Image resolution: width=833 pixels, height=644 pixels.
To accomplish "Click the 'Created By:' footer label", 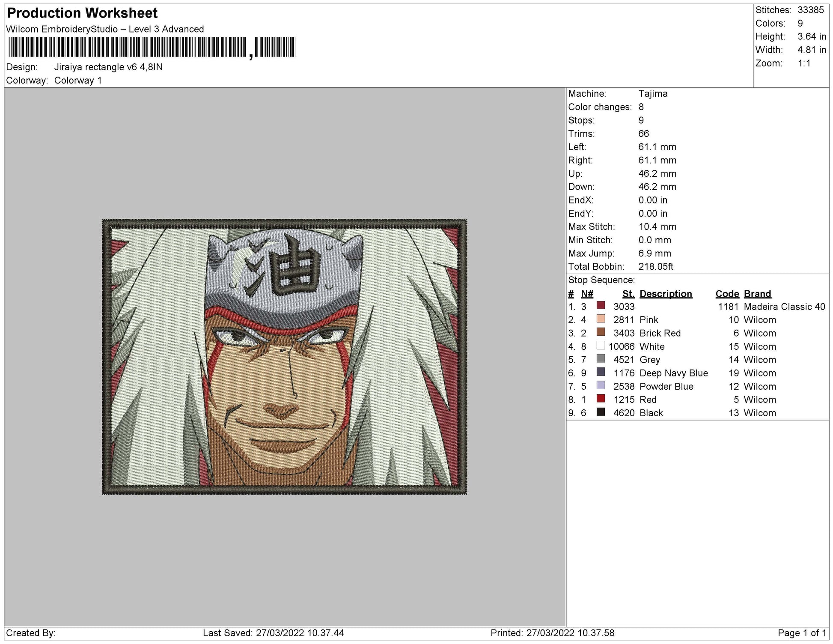I will click(30, 633).
